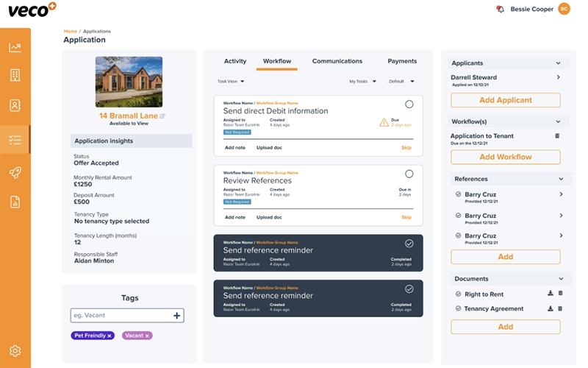Switch to the Communications tab
588x368 pixels.
(x=337, y=61)
